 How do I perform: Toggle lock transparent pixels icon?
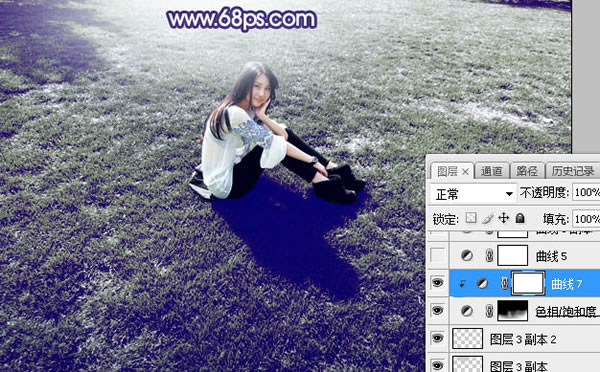coord(471,218)
